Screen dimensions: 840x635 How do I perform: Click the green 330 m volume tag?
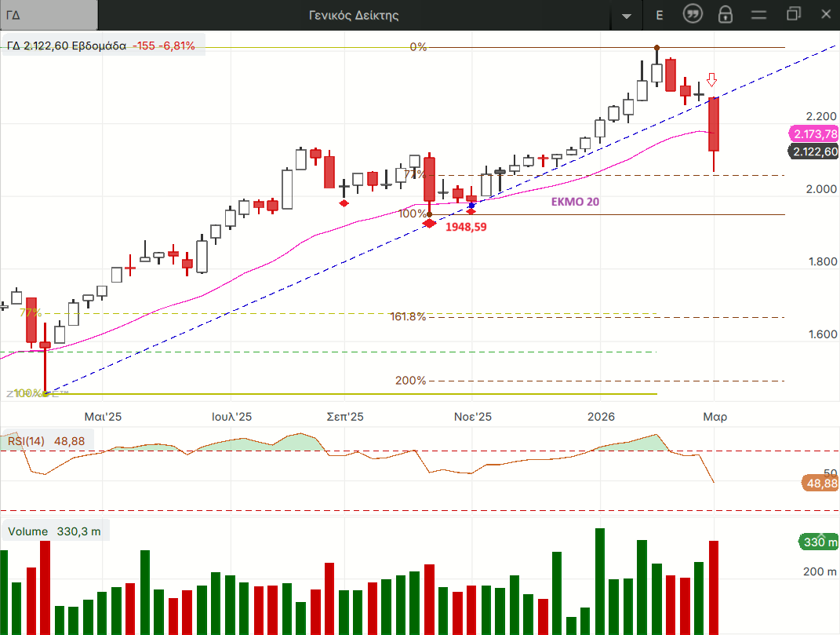[819, 542]
